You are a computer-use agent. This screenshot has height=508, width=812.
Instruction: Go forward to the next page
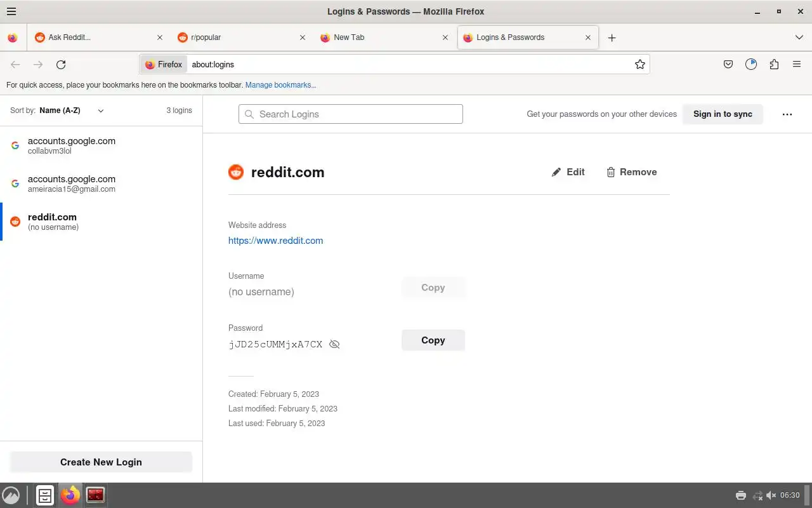[38, 64]
